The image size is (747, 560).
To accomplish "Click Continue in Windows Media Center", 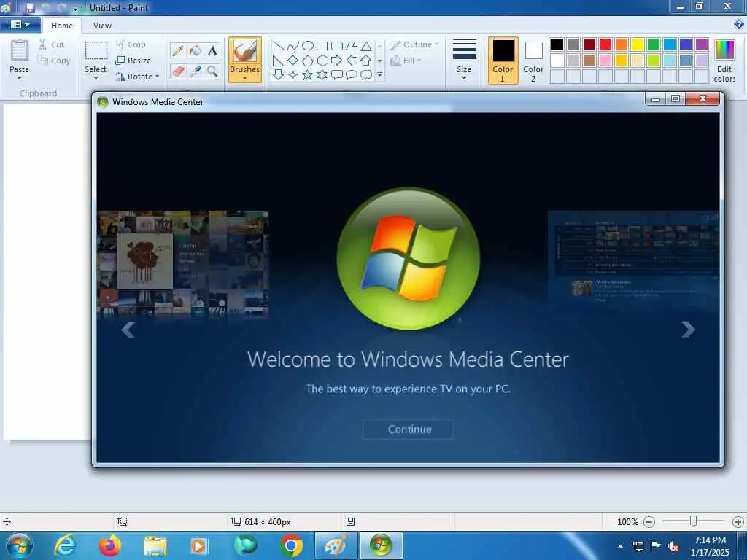I will 409,429.
